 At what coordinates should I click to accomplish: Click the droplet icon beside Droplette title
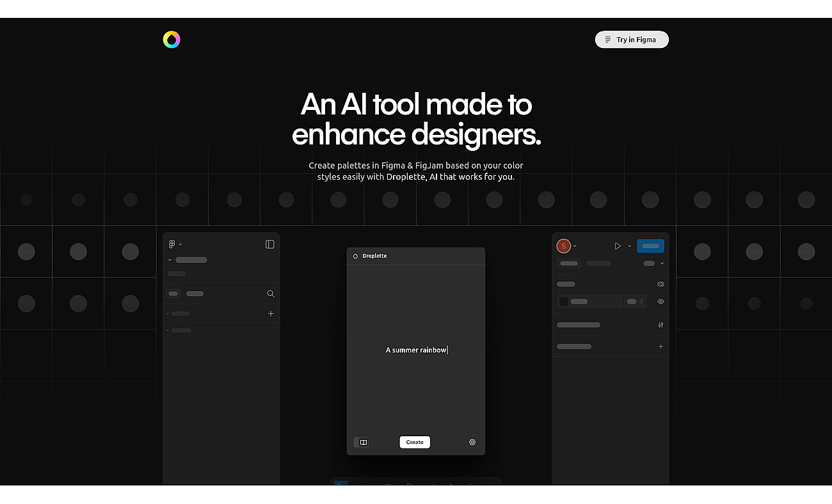(x=356, y=256)
